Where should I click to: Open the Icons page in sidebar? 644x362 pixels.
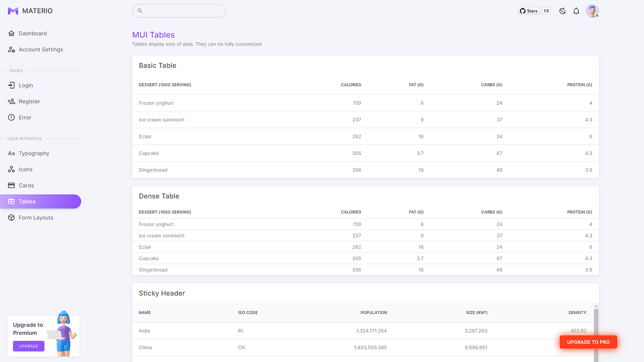click(x=25, y=170)
